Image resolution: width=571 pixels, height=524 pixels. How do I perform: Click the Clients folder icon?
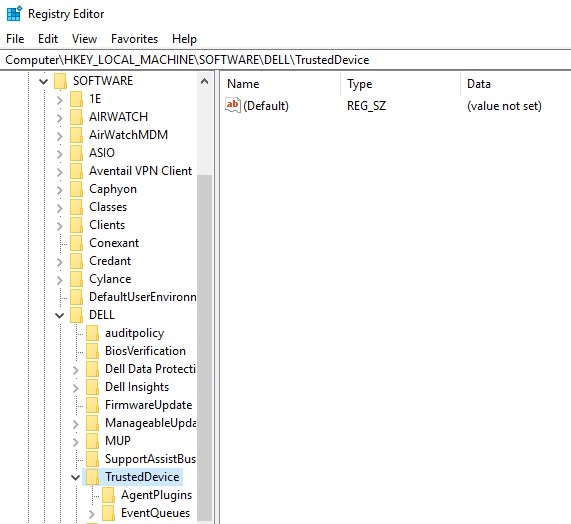pos(76,225)
